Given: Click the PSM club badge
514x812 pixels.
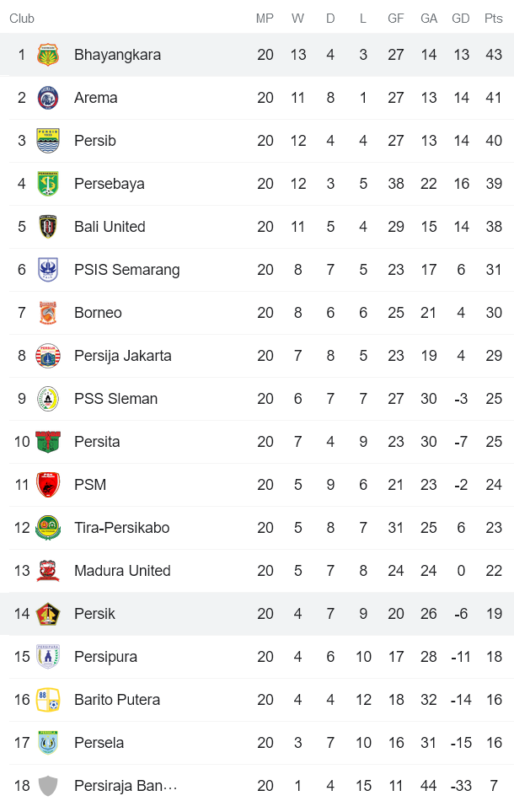Looking at the screenshot, I should point(48,484).
